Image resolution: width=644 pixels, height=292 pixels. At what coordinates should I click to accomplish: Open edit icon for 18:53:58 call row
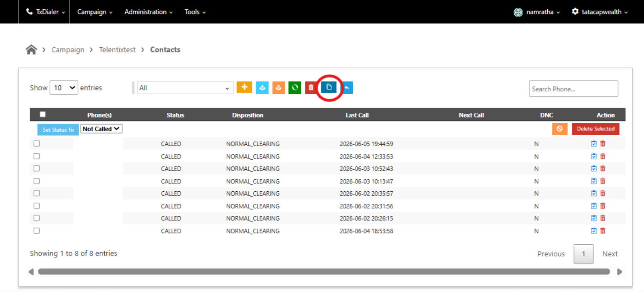[x=594, y=231]
